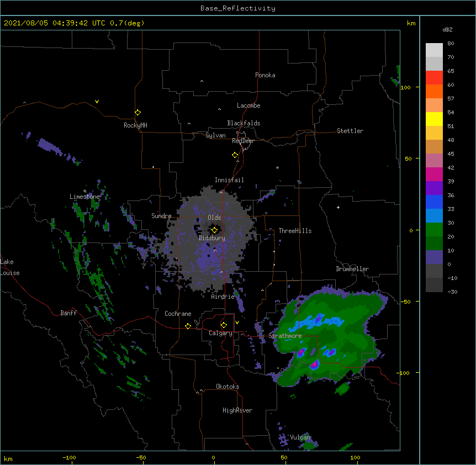Image resolution: width=476 pixels, height=465 pixels.
Task: Click the RedDeer city label
Action: (x=243, y=141)
